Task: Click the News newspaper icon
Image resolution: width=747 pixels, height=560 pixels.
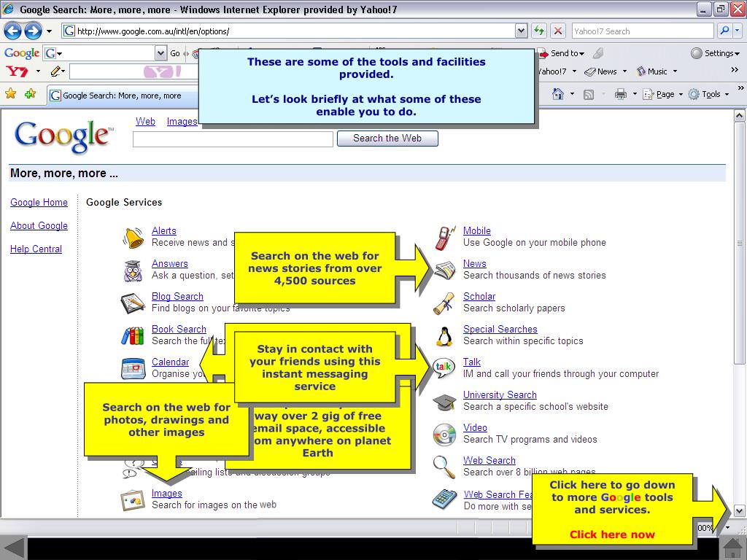Action: [445, 271]
